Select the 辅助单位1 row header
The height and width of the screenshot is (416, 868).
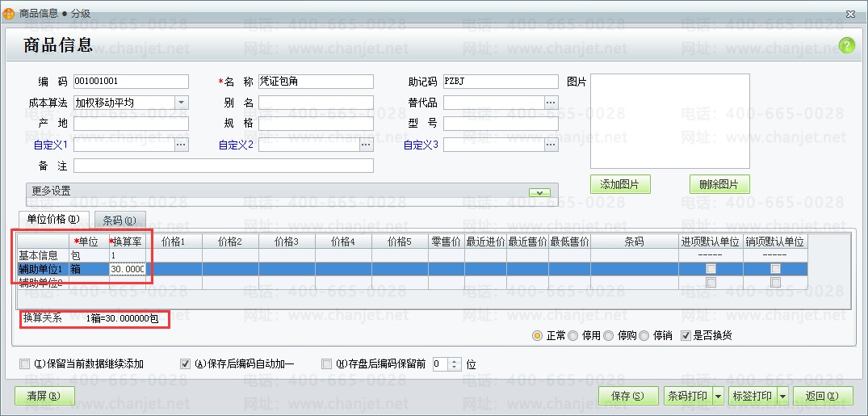tap(43, 269)
